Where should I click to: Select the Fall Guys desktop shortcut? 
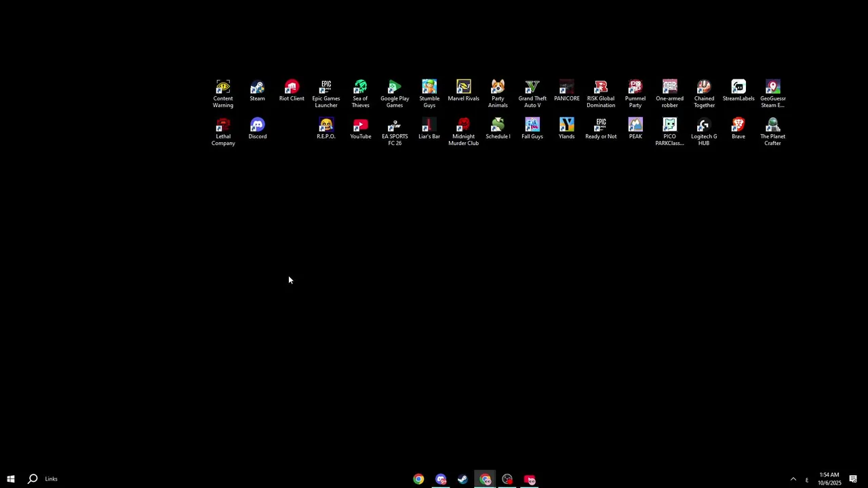click(532, 129)
